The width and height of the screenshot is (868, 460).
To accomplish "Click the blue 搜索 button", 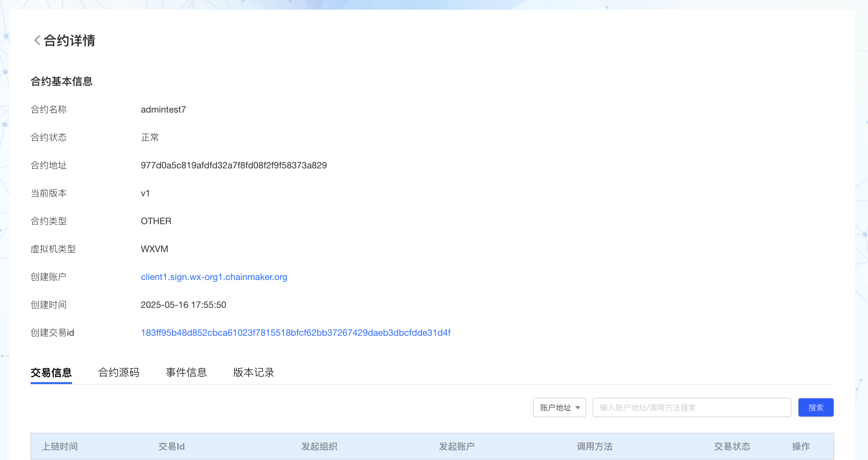I will 816,407.
